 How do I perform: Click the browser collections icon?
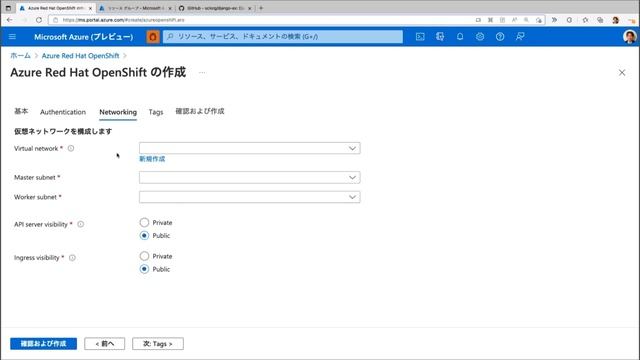pyautogui.click(x=600, y=20)
